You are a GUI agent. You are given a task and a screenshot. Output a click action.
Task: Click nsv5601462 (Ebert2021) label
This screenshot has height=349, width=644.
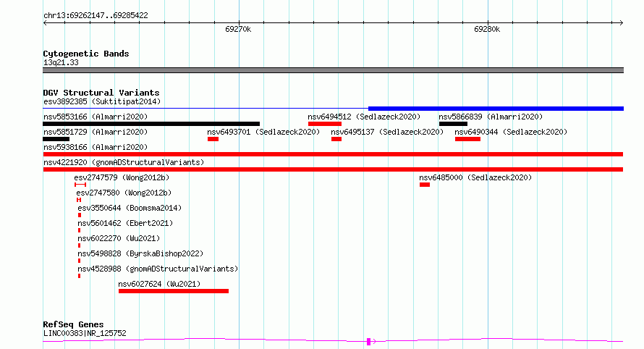125,223
